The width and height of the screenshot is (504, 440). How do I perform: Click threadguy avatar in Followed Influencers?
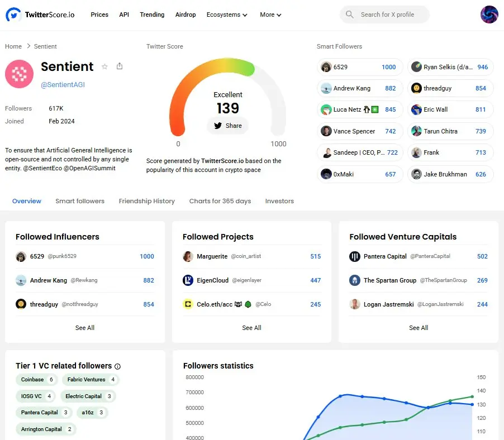coord(21,304)
